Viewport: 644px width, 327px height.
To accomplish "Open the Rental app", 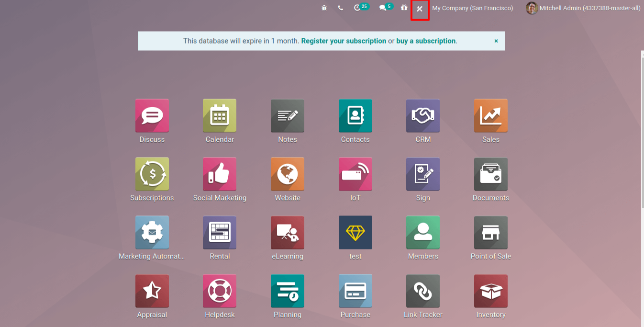I will coord(220,233).
